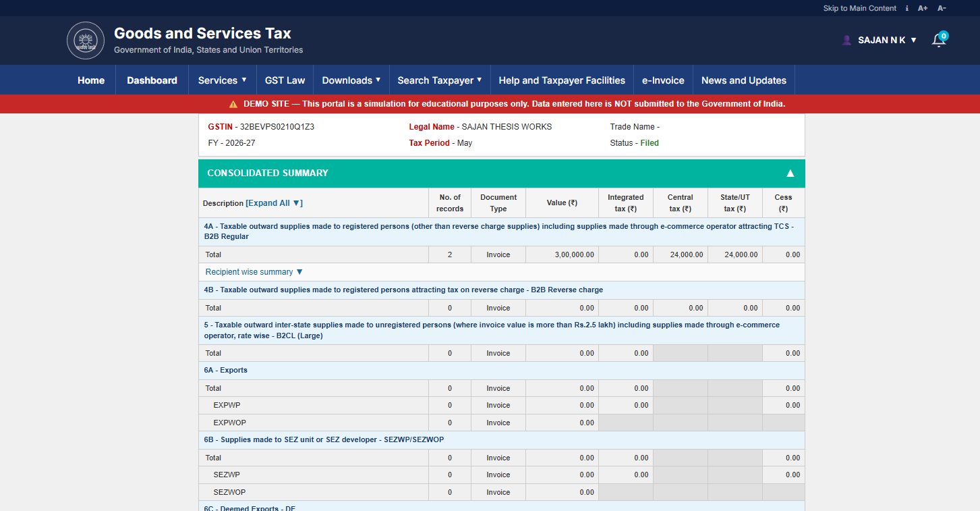Click the user avatar icon beside SAJAN N K
Image resolution: width=980 pixels, height=511 pixels.
[846, 41]
